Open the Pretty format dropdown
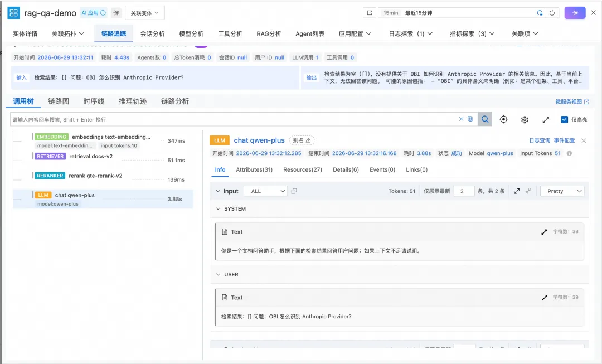Screen dimensions: 602x364 562,191
